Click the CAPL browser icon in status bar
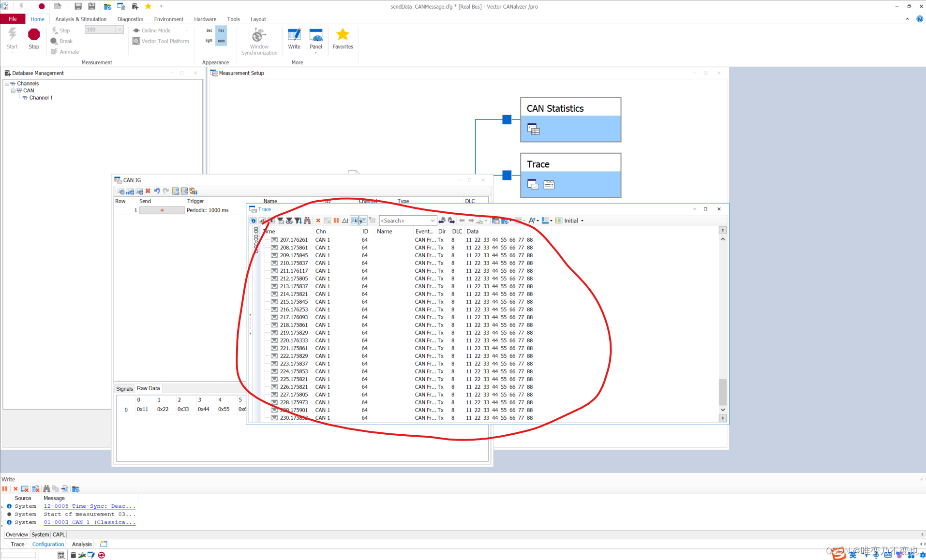This screenshot has width=926, height=560. click(x=61, y=555)
